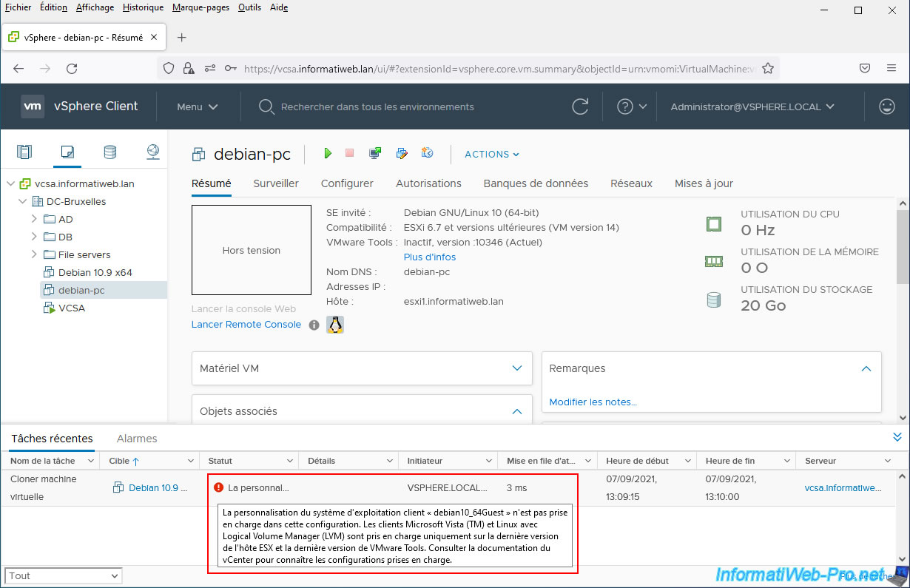Click the Linux penguin guest OS icon
Image resolution: width=910 pixels, height=588 pixels.
pyautogui.click(x=335, y=324)
